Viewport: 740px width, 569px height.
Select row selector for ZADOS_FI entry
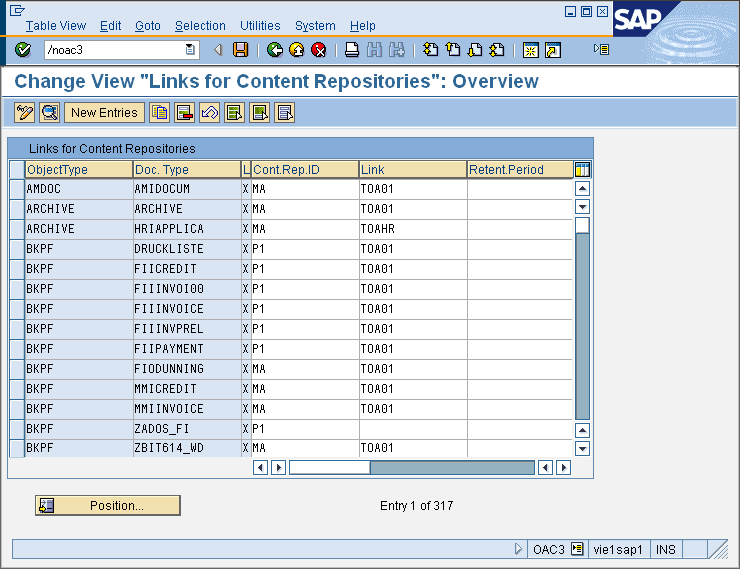coord(16,429)
